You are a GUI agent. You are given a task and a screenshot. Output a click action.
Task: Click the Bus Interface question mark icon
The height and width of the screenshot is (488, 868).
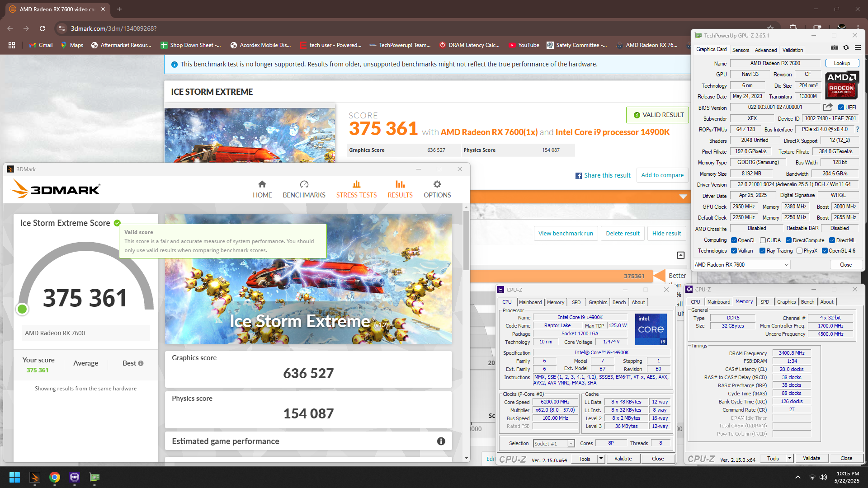[857, 129]
